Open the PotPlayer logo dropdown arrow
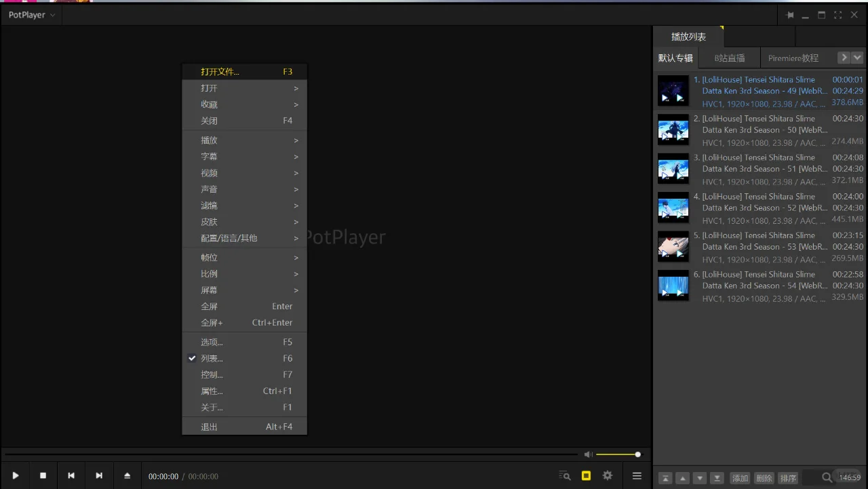Screen dimensions: 868x489 tap(52, 14)
